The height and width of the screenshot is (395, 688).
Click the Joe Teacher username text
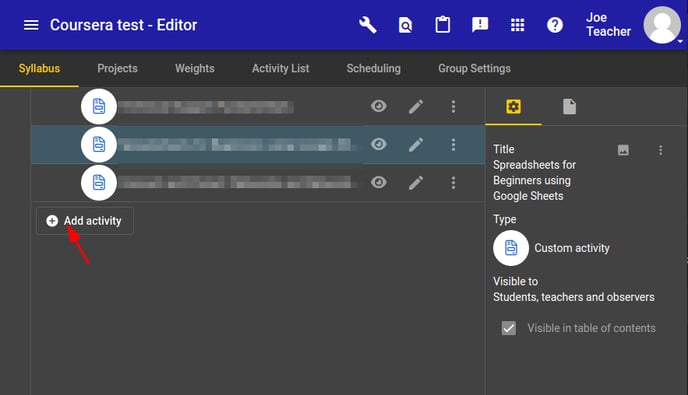(x=608, y=25)
